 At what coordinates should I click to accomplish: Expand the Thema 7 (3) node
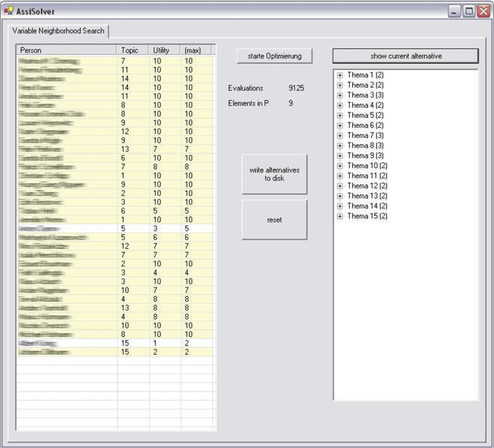(x=340, y=135)
